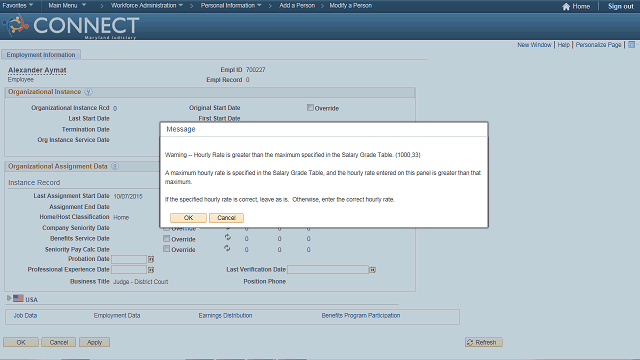
Task: Toggle Benefits Service Date Override checkbox
Action: (167, 238)
